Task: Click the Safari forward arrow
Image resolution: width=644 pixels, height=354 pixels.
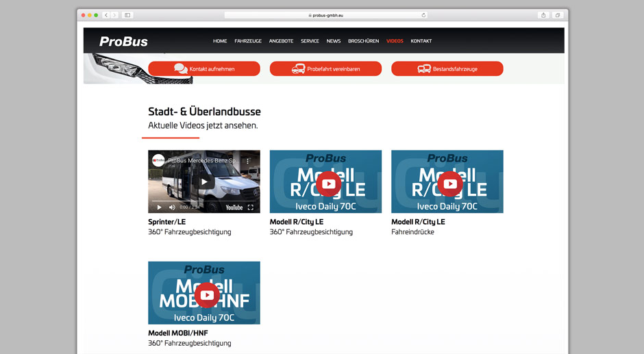Action: tap(114, 15)
